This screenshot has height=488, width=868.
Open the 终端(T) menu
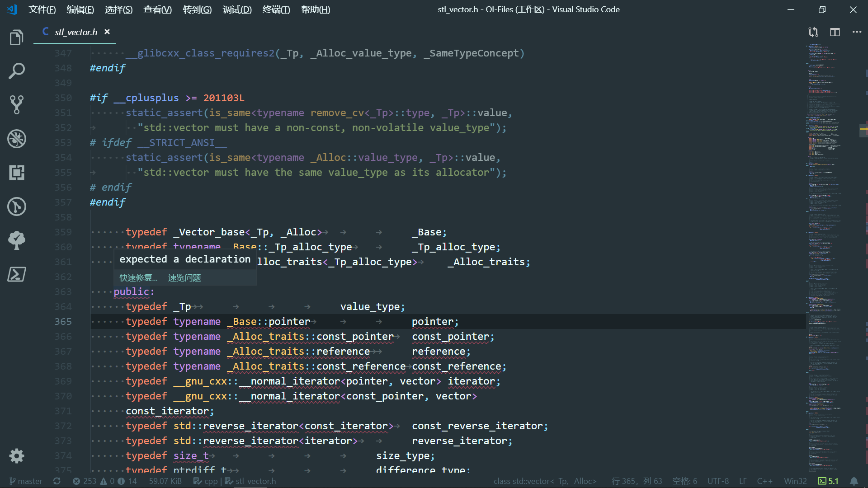click(x=276, y=9)
